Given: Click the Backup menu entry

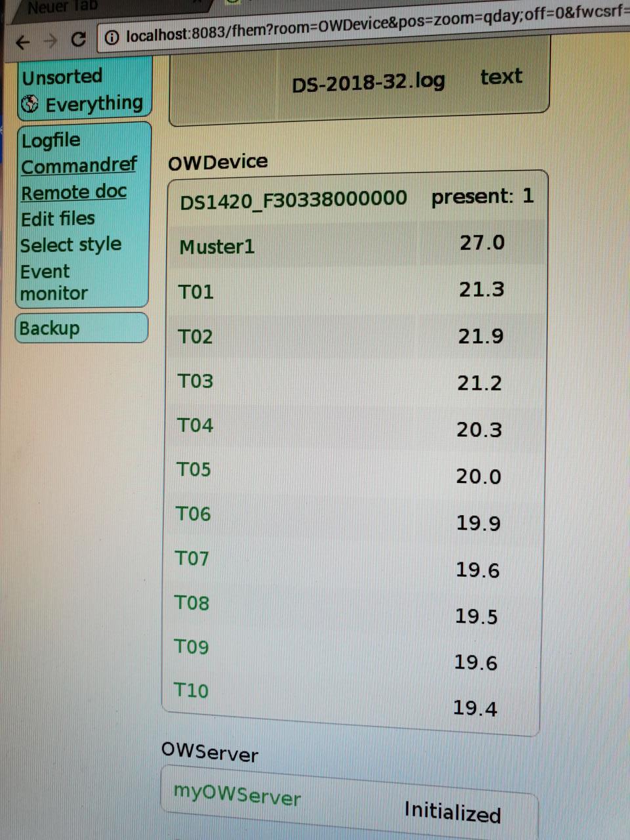Looking at the screenshot, I should pyautogui.click(x=49, y=328).
